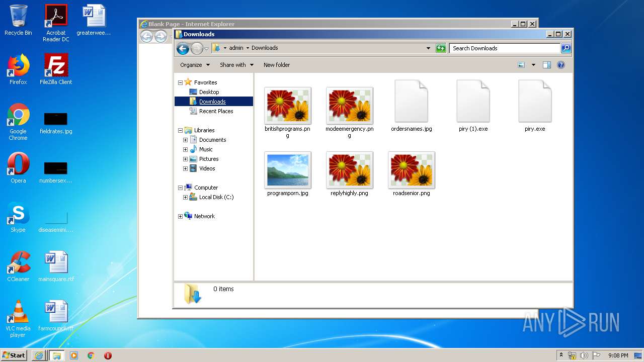
Task: Click the forward arrow in the Downloads window
Action: pos(197,48)
